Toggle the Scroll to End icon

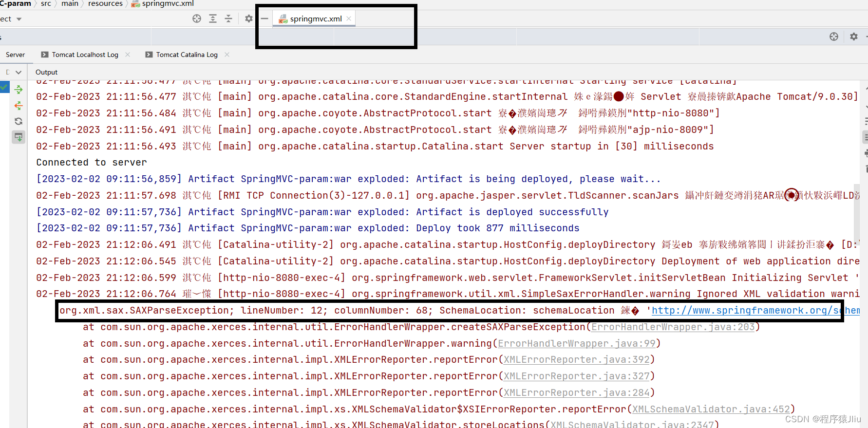(x=19, y=137)
